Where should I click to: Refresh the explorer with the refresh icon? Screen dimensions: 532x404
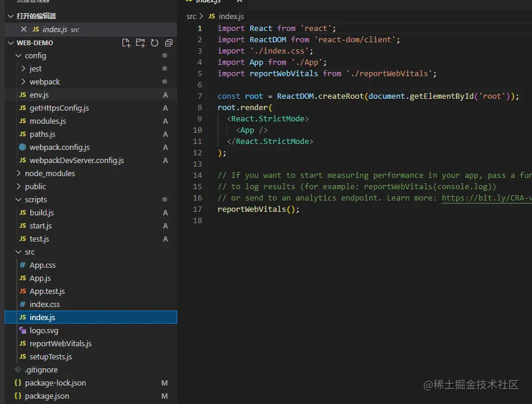coord(155,43)
